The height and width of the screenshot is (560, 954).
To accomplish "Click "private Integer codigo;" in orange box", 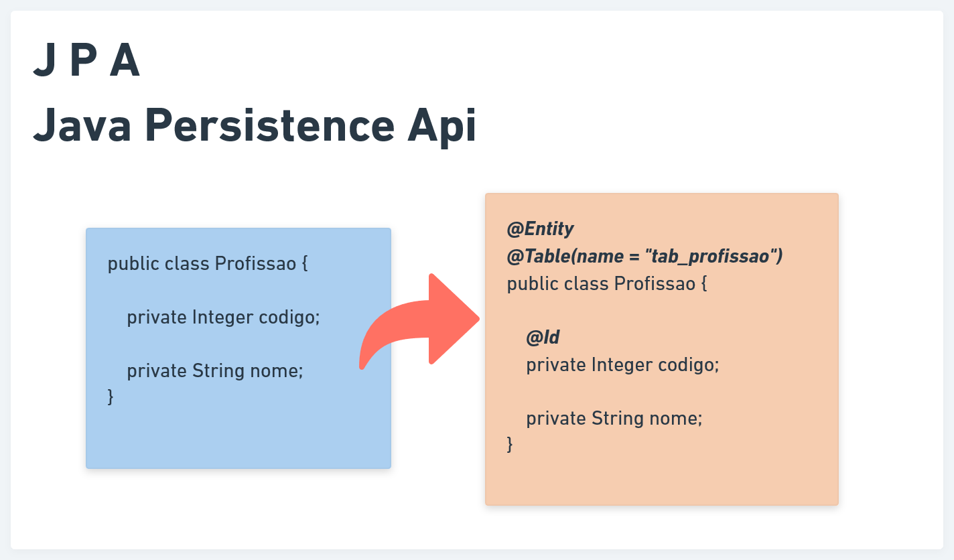I will point(622,364).
